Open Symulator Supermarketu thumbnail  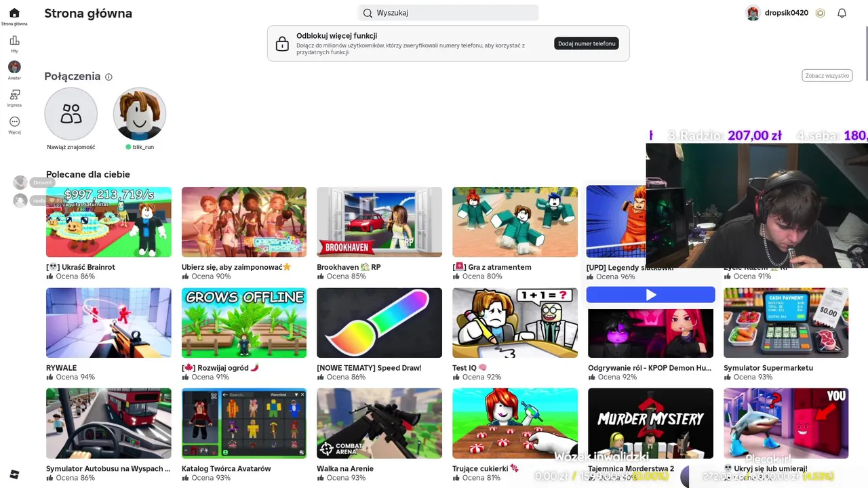(x=786, y=323)
